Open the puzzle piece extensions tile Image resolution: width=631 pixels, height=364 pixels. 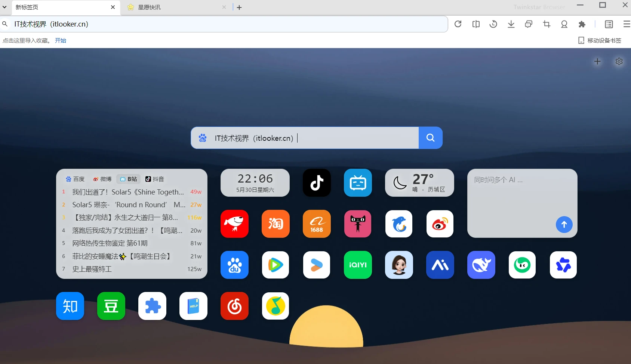click(x=152, y=306)
